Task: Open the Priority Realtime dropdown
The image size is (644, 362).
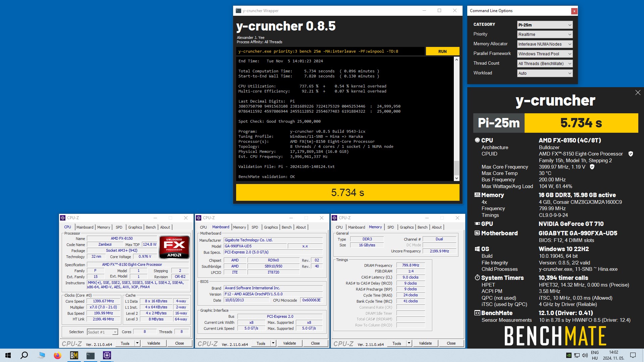Action: 545,35
